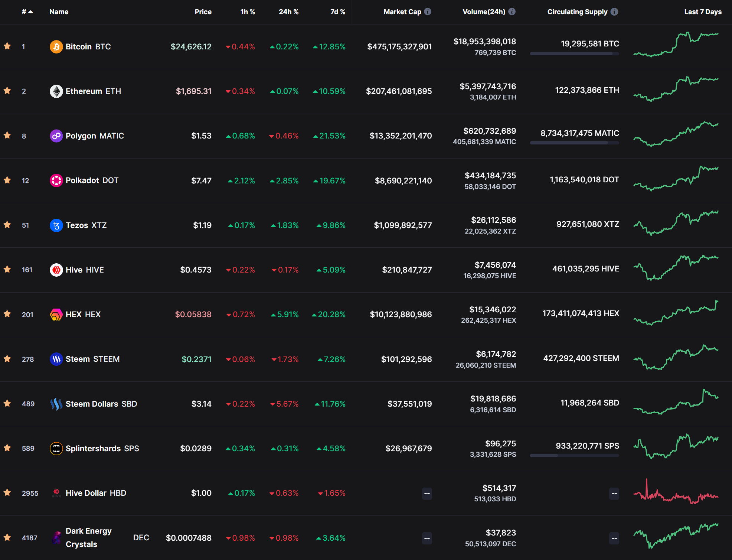
Task: Click the Steem STEEM logo
Action: pos(56,359)
